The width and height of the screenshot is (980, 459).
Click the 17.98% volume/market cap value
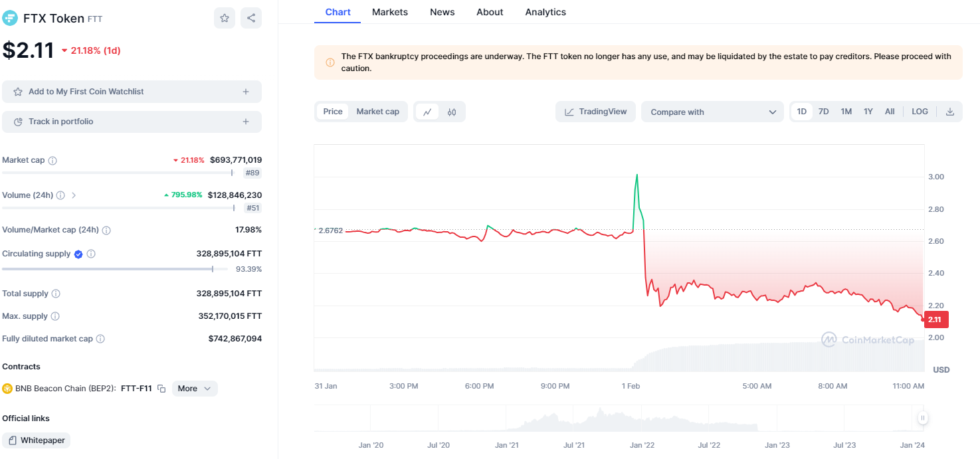click(x=248, y=230)
